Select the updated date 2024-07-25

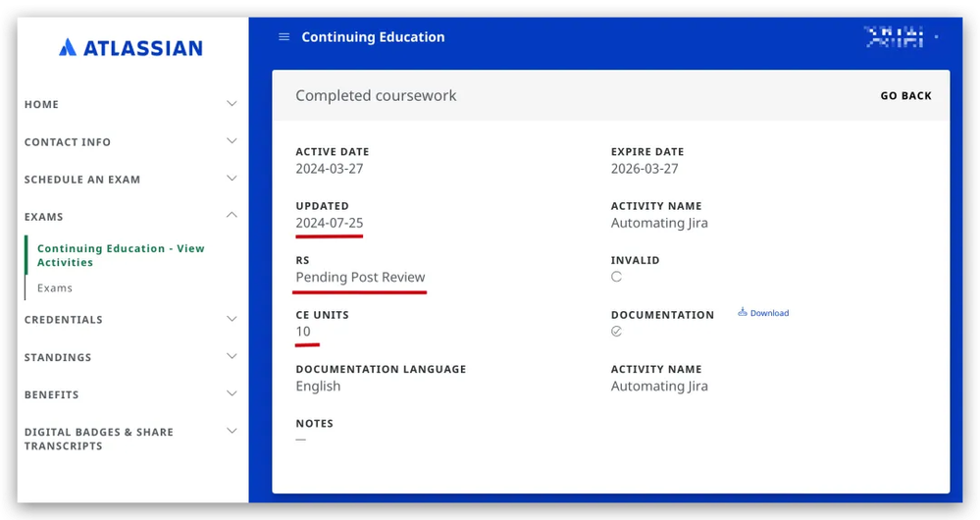330,223
